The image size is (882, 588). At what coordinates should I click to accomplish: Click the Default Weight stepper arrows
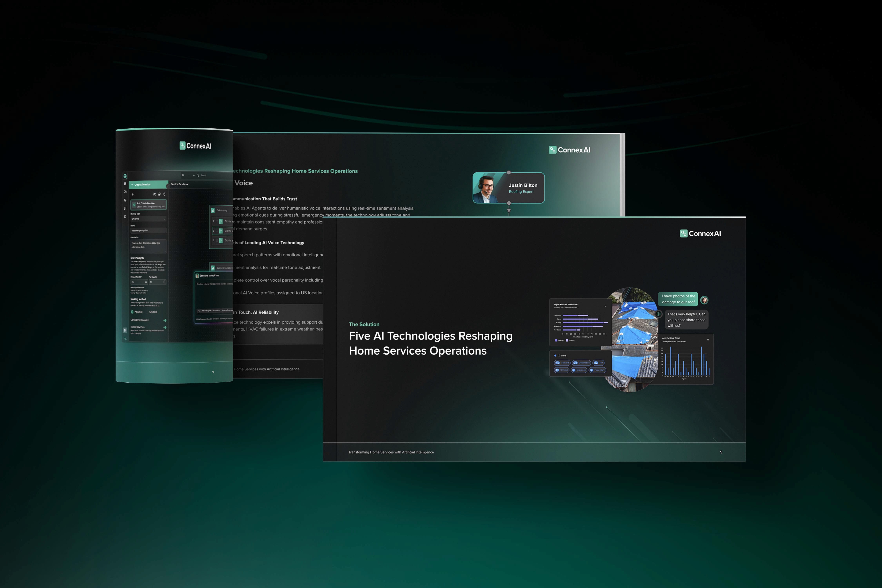[x=146, y=282]
